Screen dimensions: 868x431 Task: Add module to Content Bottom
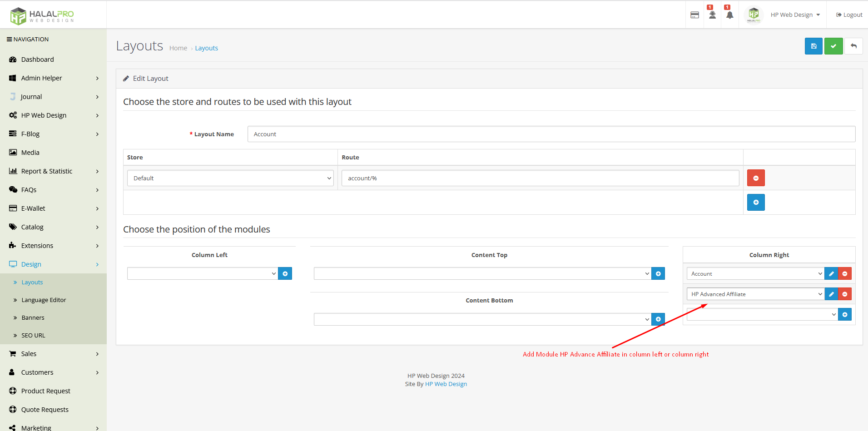(658, 319)
